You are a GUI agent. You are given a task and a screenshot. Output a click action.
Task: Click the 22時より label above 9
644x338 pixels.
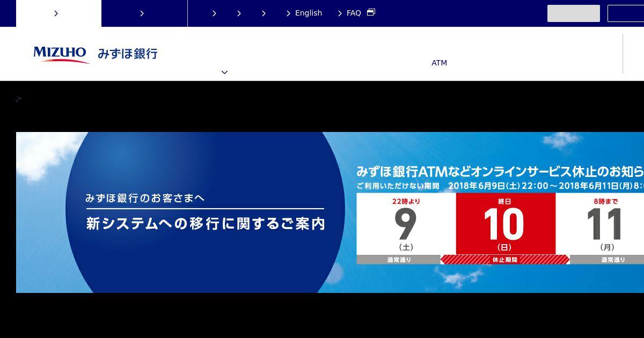tap(406, 201)
